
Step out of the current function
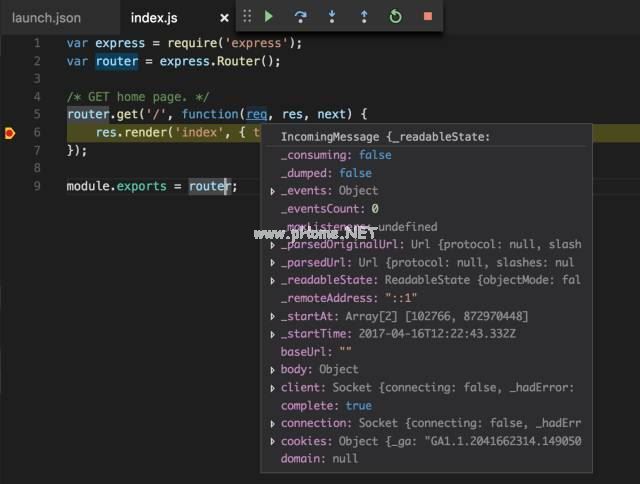363,16
